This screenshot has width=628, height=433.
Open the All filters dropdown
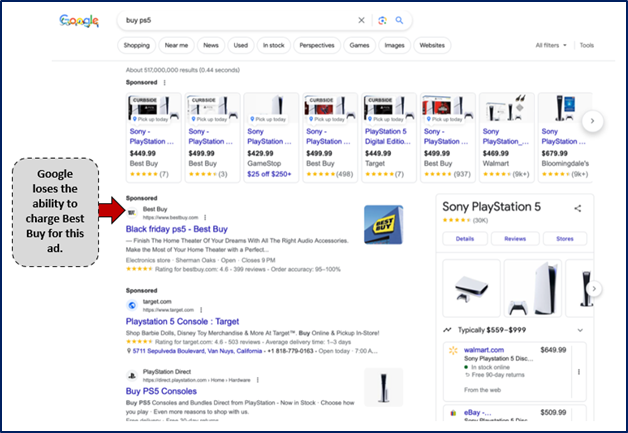[551, 45]
